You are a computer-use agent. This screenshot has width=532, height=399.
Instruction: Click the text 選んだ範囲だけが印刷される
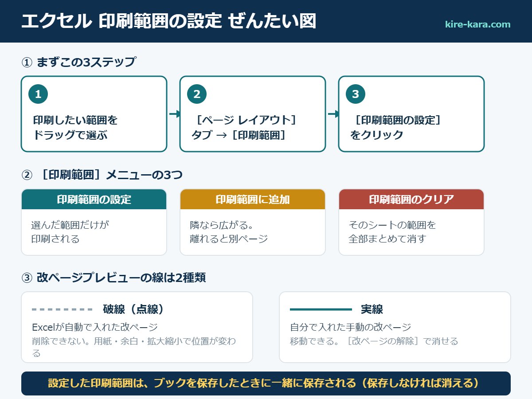[70, 232]
